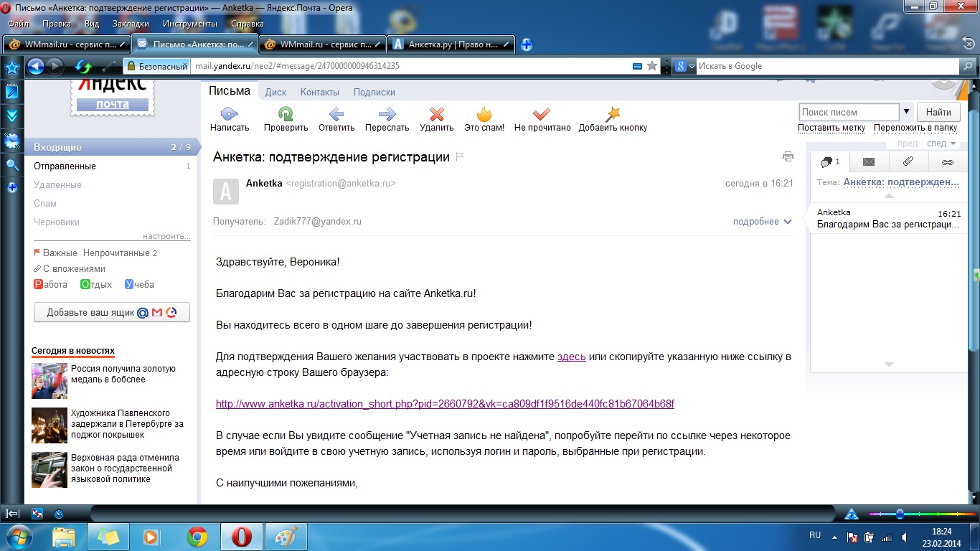The width and height of the screenshot is (980, 551).
Task: Open the след. navigation dropdown arrow
Action: (x=954, y=143)
